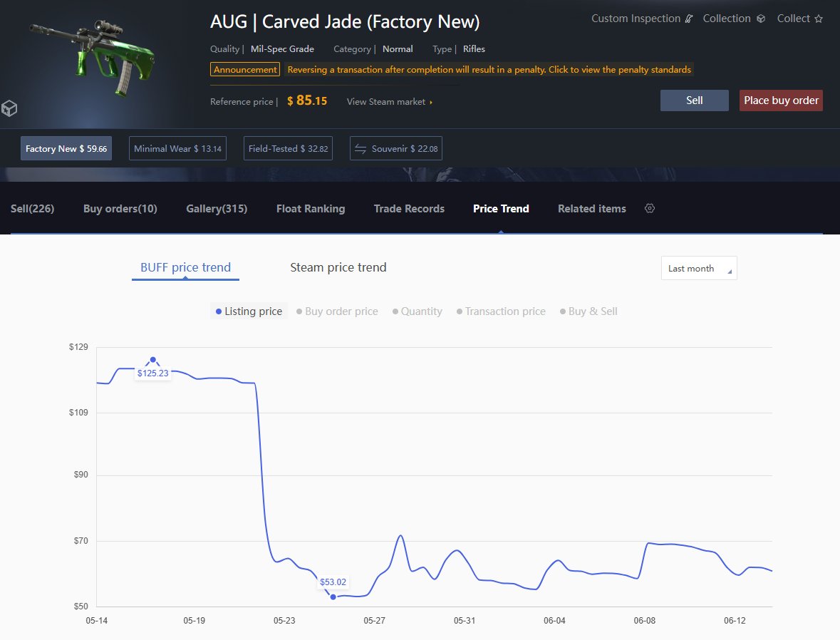Image resolution: width=840 pixels, height=640 pixels.
Task: Click the 06-08 date axis label
Action: pyautogui.click(x=645, y=621)
